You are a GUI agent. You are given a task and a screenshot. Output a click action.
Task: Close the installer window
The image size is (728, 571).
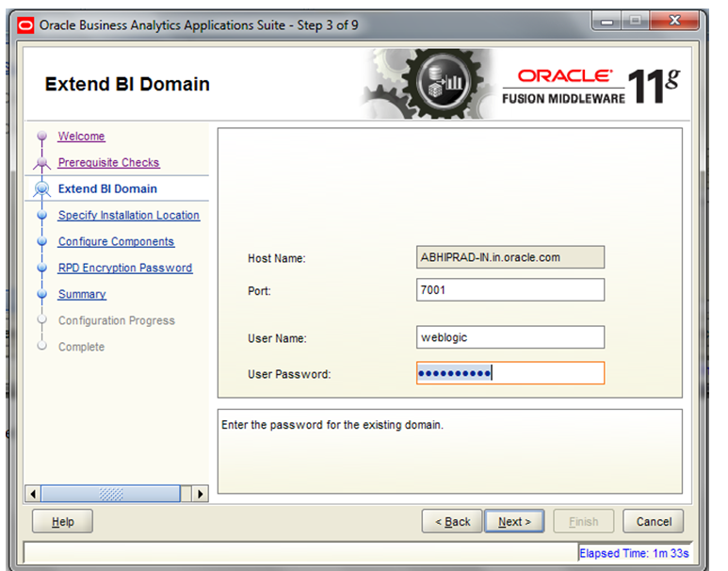[x=674, y=21]
